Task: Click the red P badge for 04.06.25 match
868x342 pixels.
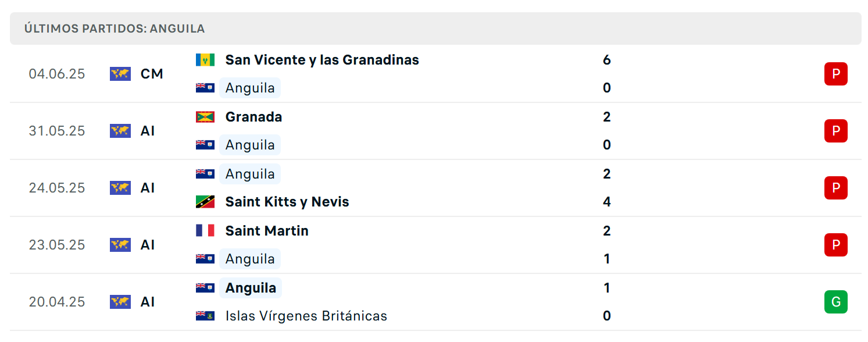Action: coord(836,74)
